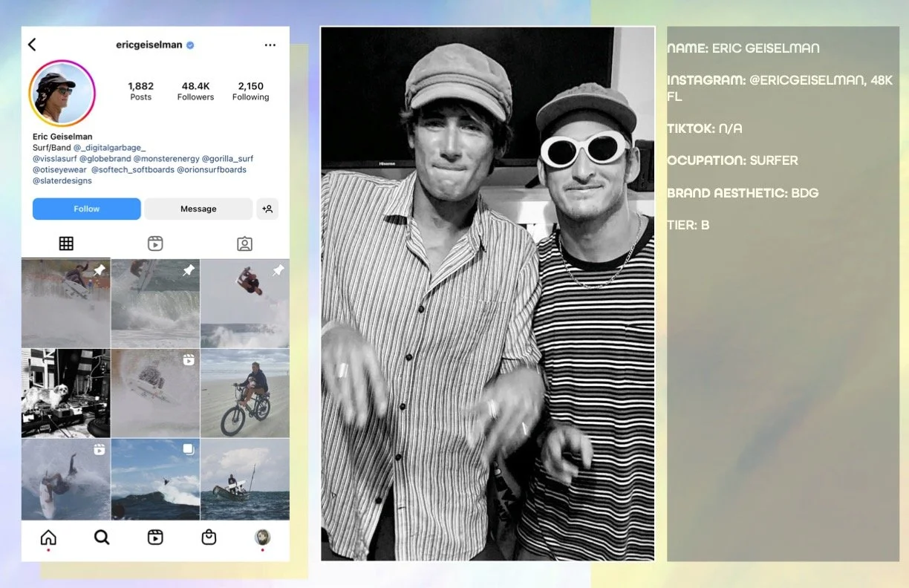The width and height of the screenshot is (909, 588).
Task: Switch to the posts grid tab
Action: tap(66, 244)
